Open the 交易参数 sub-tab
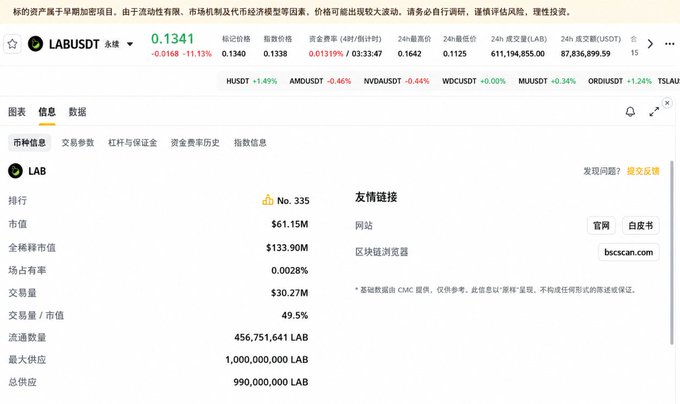The width and height of the screenshot is (680, 404). (78, 143)
